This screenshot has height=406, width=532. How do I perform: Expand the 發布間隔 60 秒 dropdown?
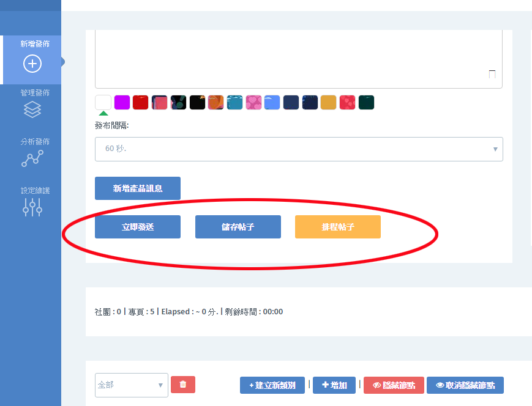(299, 149)
